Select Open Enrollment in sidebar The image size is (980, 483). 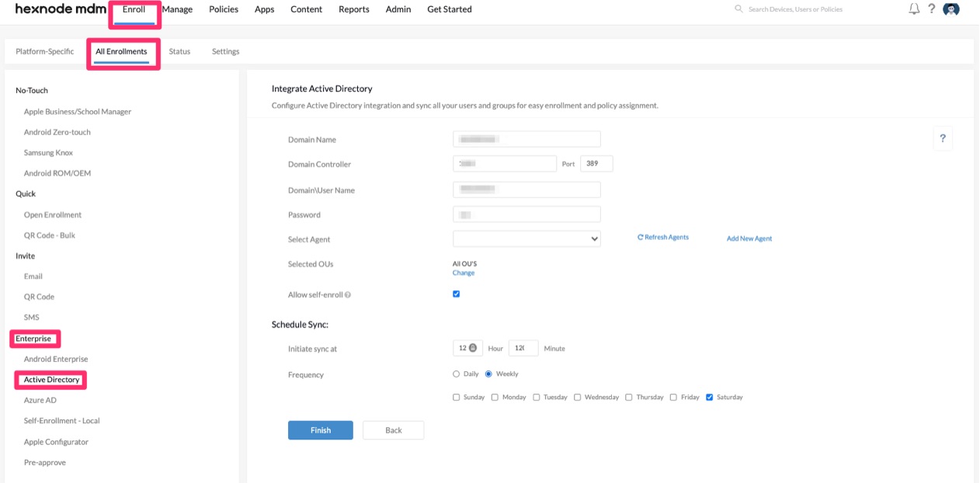(x=53, y=215)
